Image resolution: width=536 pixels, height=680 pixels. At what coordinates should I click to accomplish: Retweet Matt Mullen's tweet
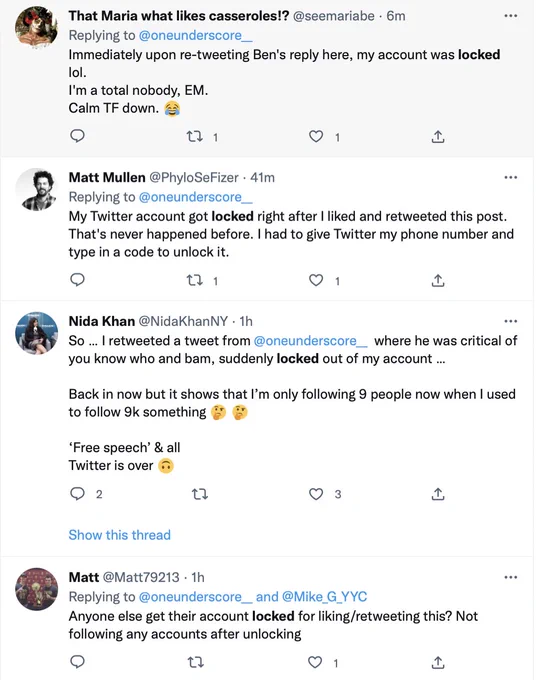point(195,281)
